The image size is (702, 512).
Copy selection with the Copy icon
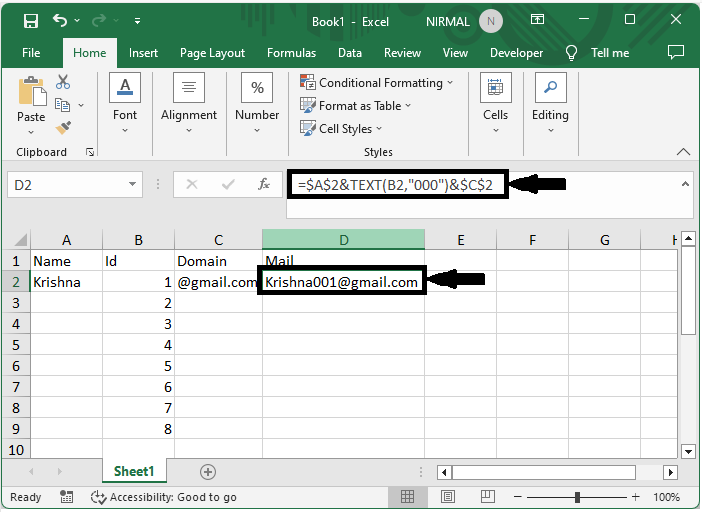[62, 105]
